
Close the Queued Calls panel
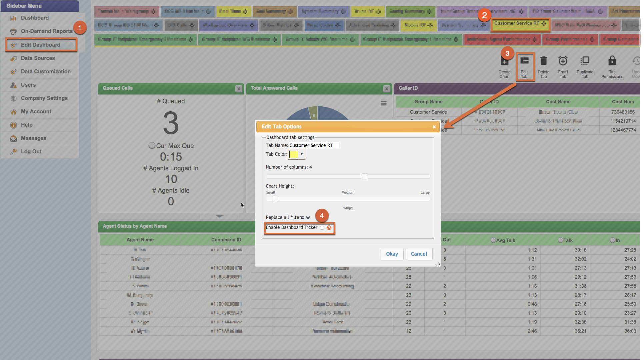[x=238, y=89]
